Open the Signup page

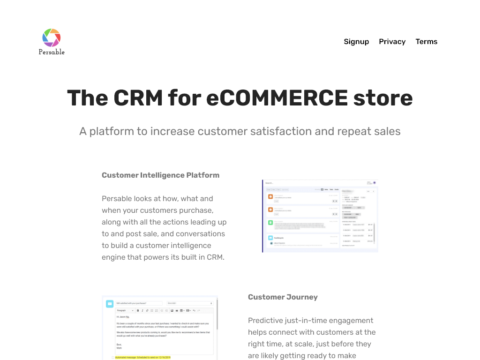tap(356, 42)
